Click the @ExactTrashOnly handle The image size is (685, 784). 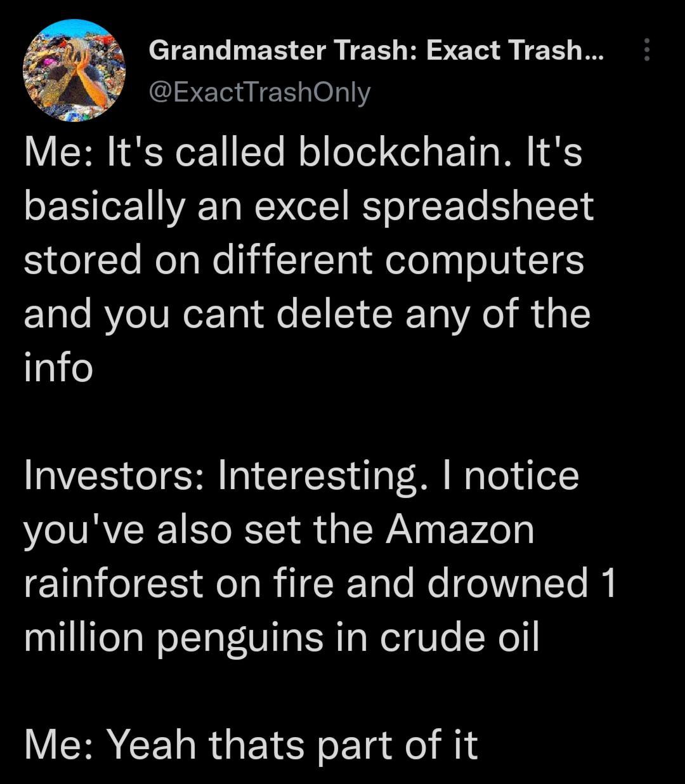click(259, 93)
